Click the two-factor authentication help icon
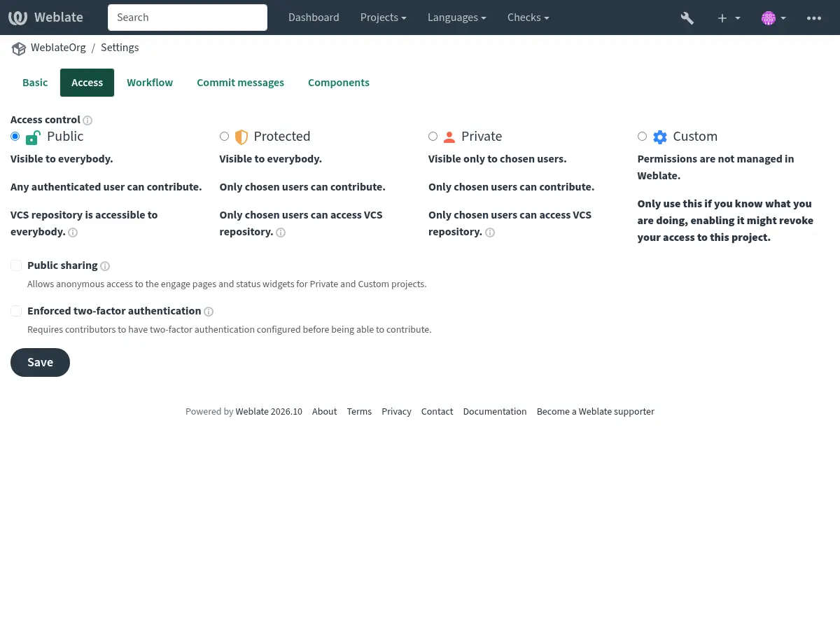The height and width of the screenshot is (643, 840). pos(209,312)
